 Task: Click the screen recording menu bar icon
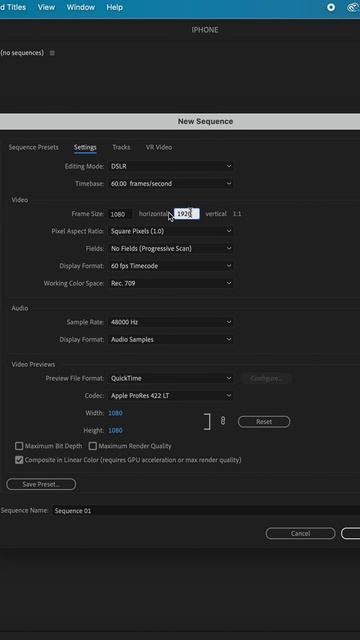point(331,7)
